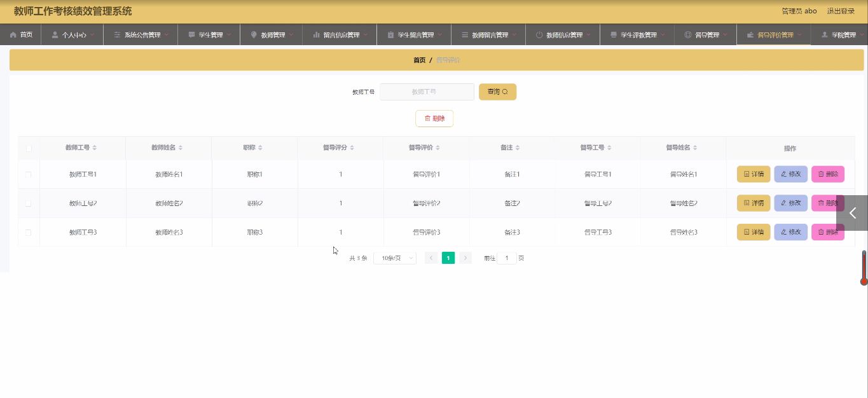Click 修改 for the 教师工号3 row
The width and height of the screenshot is (868, 398).
(x=790, y=233)
